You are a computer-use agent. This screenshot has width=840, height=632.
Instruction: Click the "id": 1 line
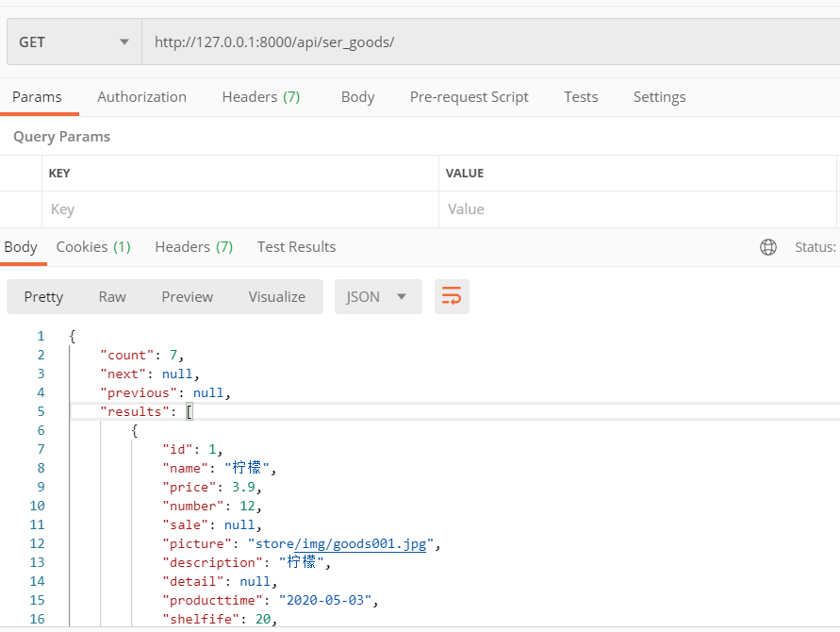pos(192,449)
